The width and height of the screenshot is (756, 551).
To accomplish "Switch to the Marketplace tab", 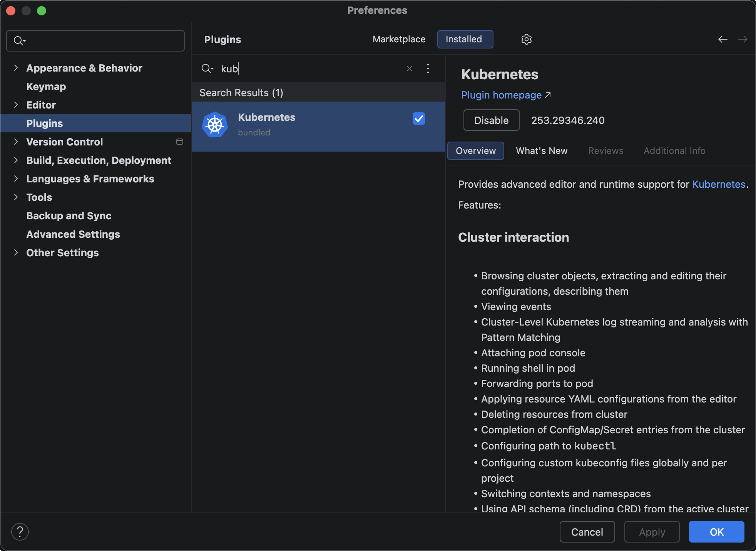I will (x=399, y=39).
